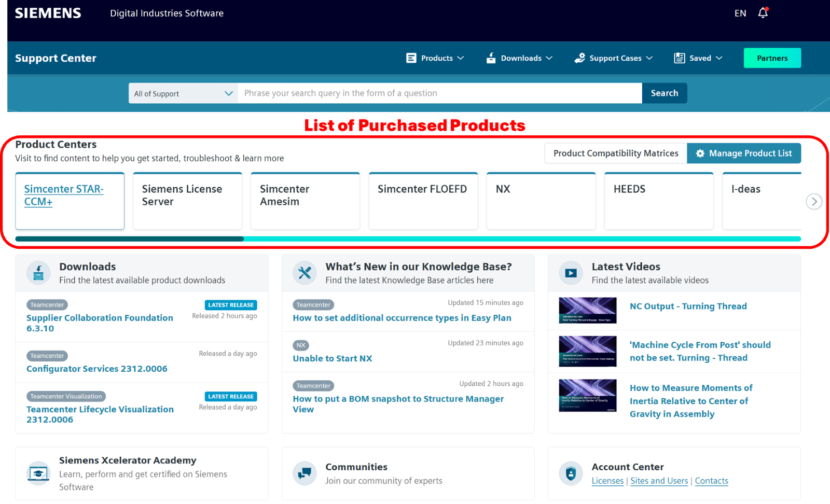The height and width of the screenshot is (504, 830).
Task: Click the Saved menu document icon
Action: (679, 58)
